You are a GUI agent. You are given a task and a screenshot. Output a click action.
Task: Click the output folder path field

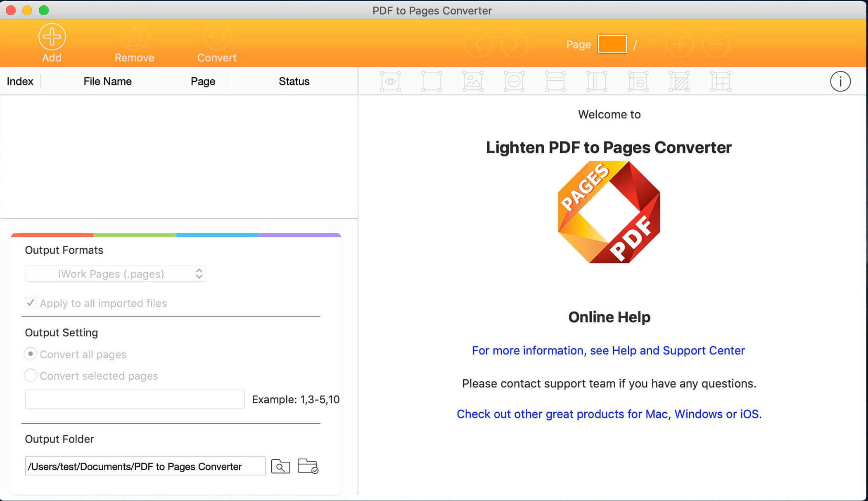[x=145, y=466]
